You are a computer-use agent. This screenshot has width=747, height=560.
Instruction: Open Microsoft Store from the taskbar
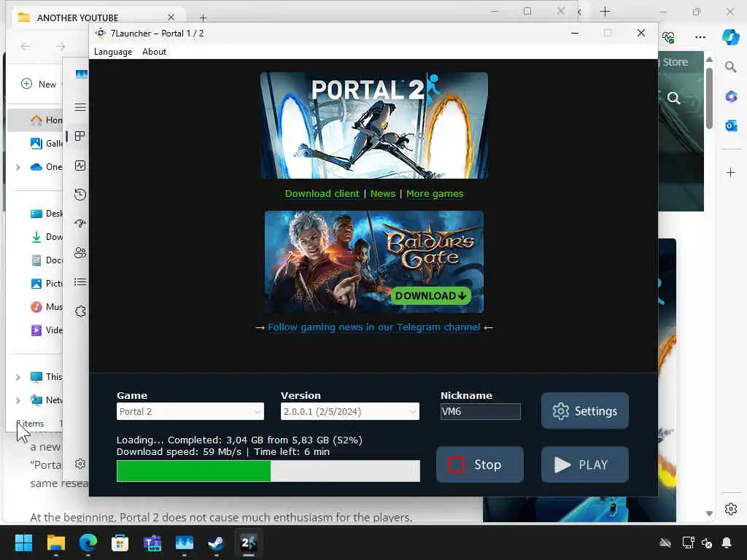(120, 542)
